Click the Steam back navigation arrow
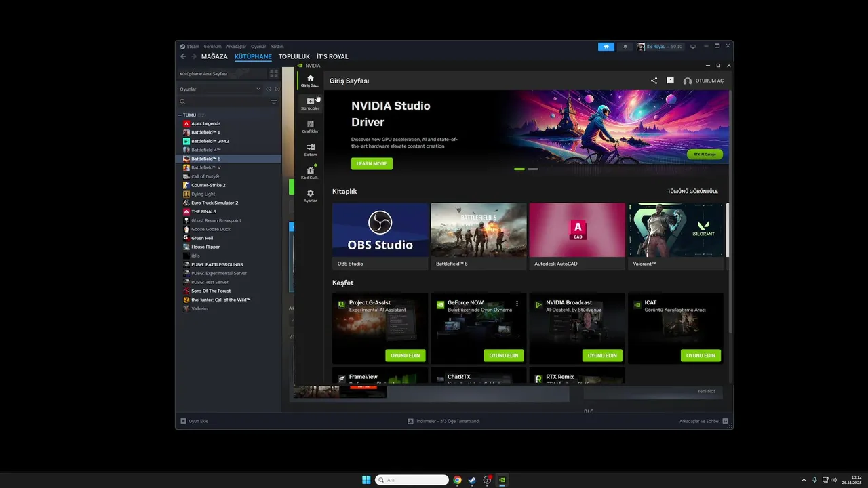This screenshot has width=868, height=488. [x=183, y=57]
